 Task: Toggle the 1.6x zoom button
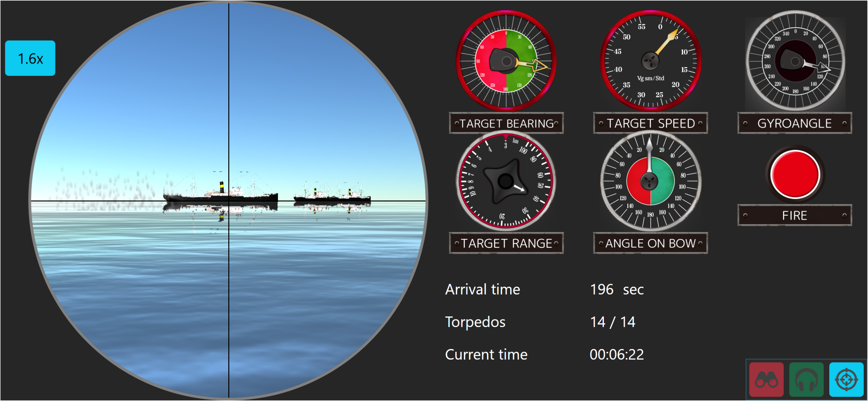pos(30,58)
